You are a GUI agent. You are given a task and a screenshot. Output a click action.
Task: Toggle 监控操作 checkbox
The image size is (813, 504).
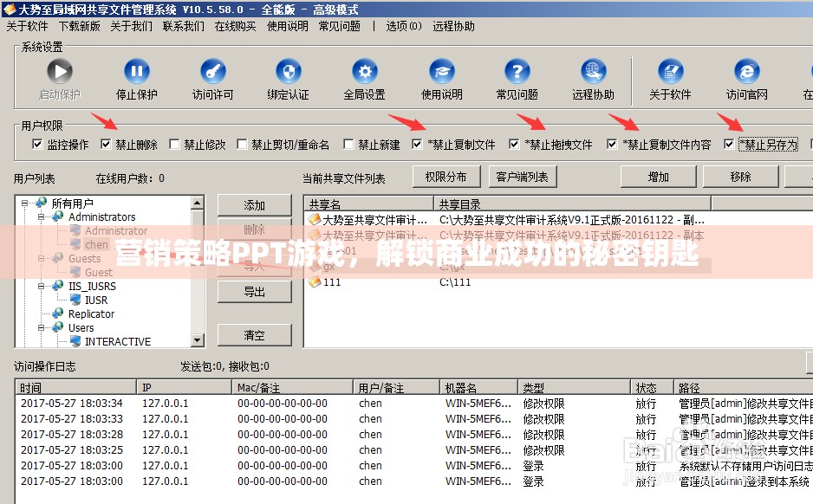(37, 144)
